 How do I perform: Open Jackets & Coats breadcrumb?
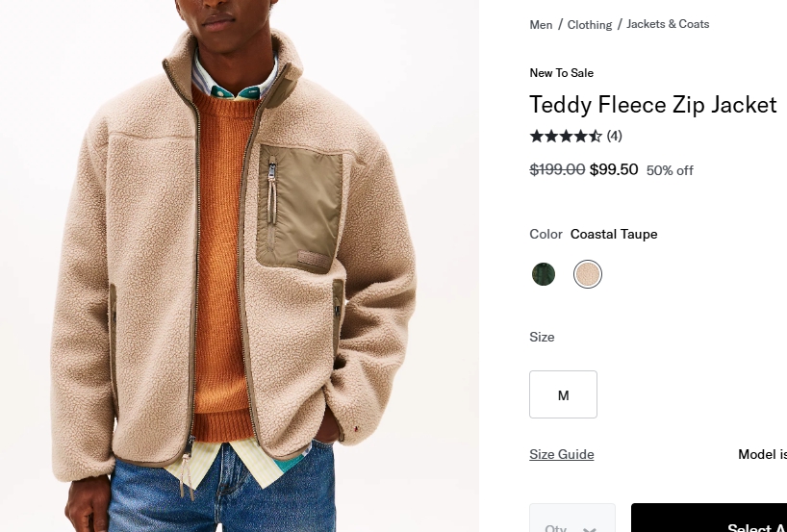(668, 24)
